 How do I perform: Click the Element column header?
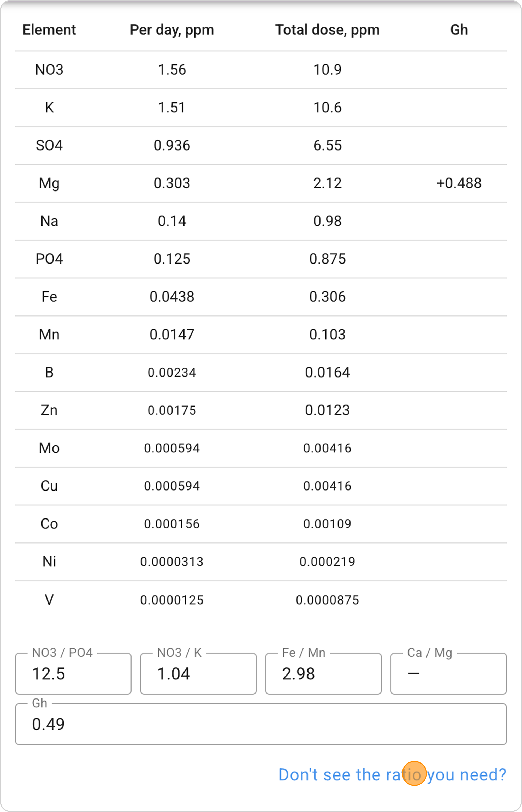[x=49, y=30]
